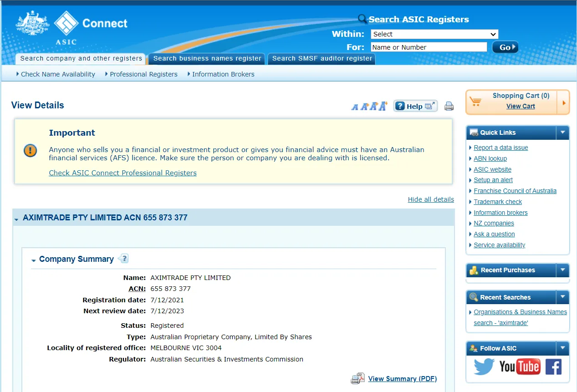Open Check ASIC Connect Professional Registers link

(123, 173)
